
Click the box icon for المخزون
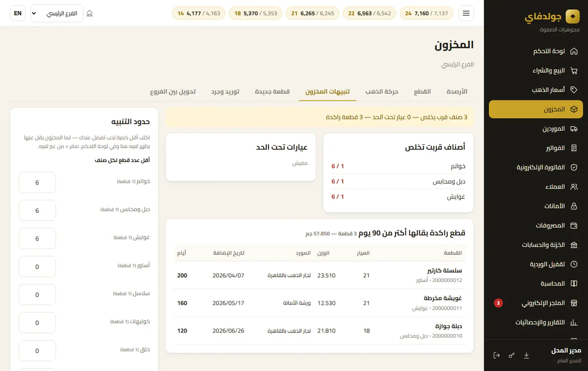[x=574, y=110]
